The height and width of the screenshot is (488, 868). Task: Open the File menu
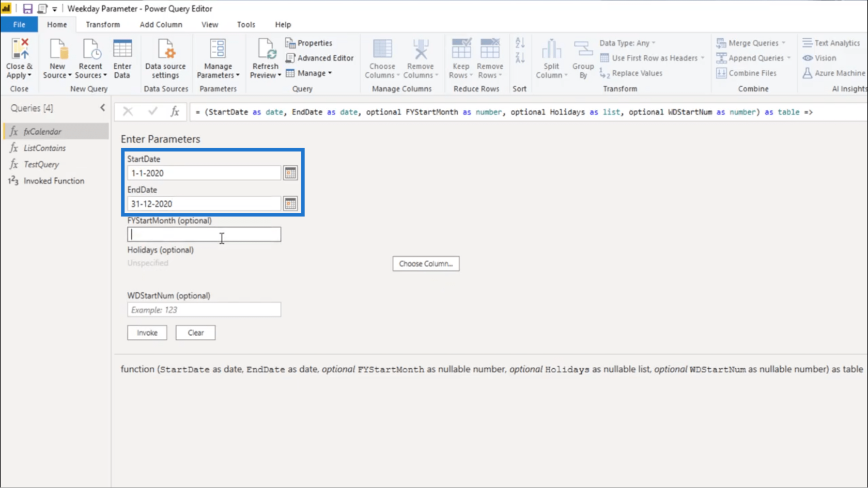[19, 24]
